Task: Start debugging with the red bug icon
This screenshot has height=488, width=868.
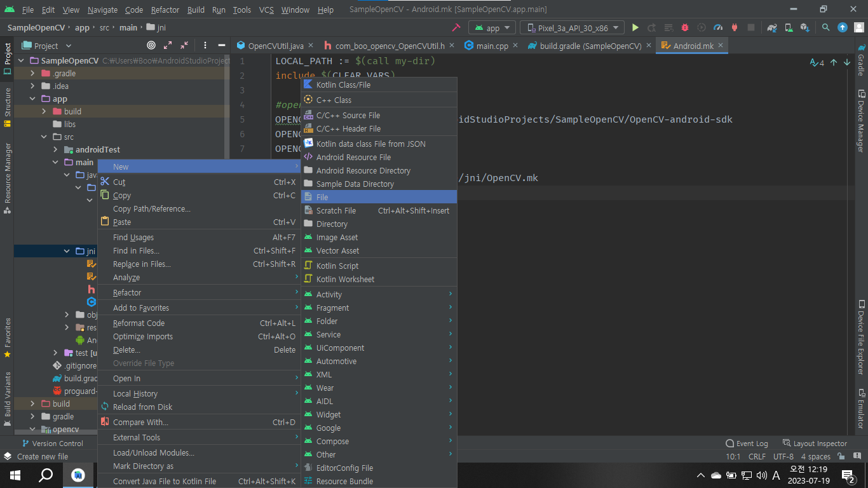Action: pyautogui.click(x=684, y=28)
